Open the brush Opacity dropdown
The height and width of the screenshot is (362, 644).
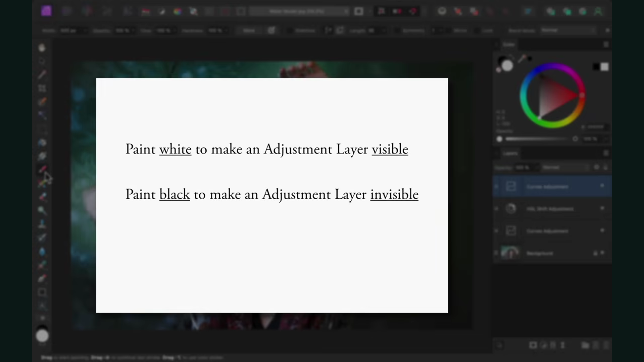[133, 31]
